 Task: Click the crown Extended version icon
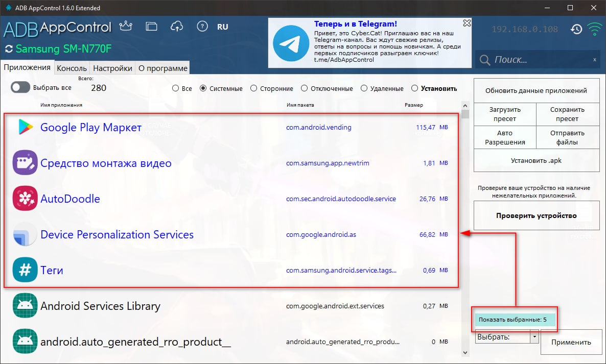126,26
